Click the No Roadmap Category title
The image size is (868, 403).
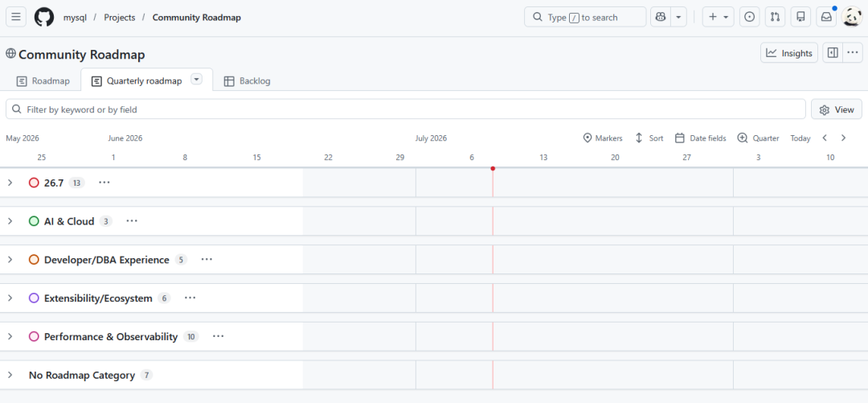82,376
